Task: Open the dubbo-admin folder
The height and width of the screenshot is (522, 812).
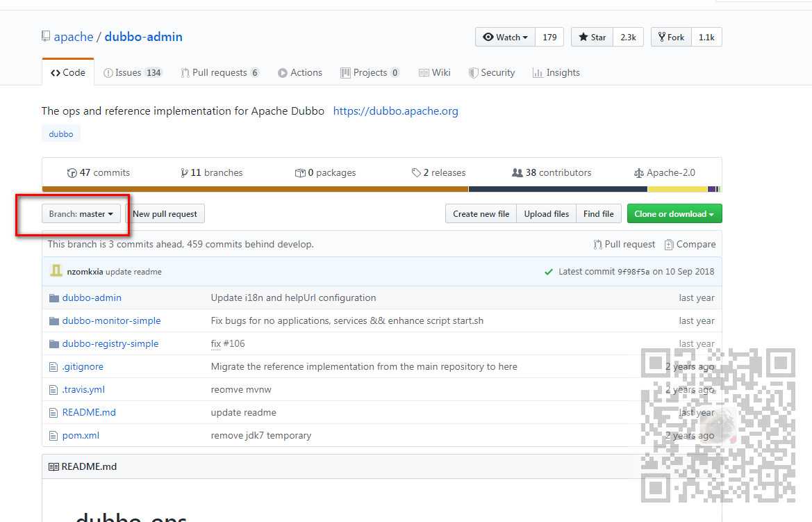Action: [92, 298]
